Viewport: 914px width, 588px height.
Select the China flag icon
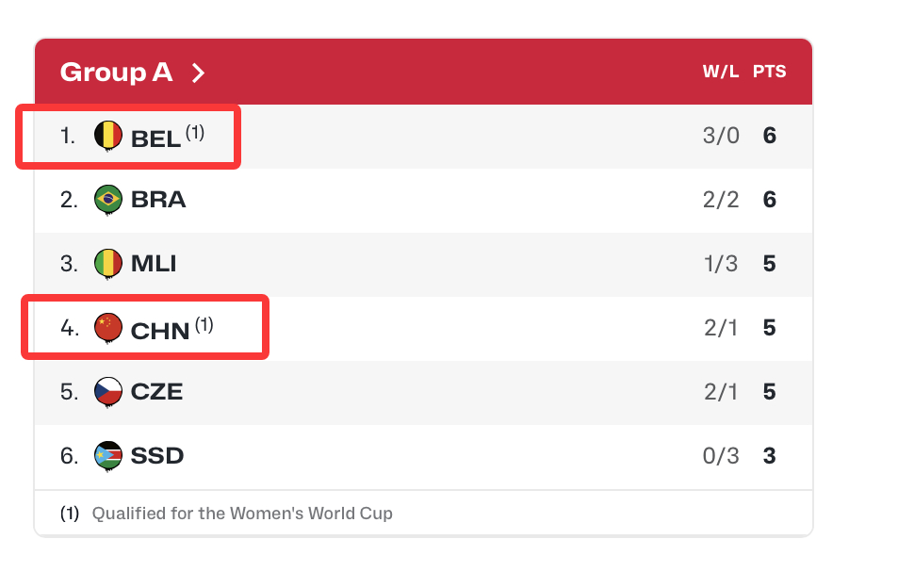108,327
